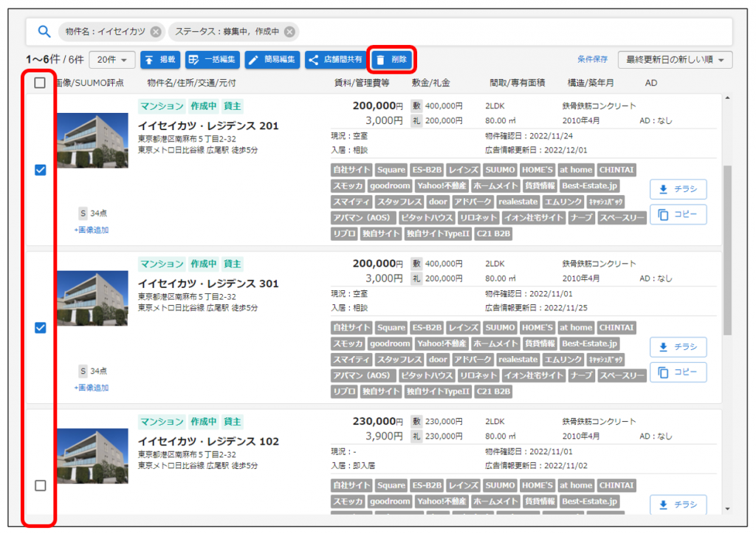Screen dimensions: 756x534
Task: Click the HOME'S tag on レジデンス 102
Action: (537, 485)
